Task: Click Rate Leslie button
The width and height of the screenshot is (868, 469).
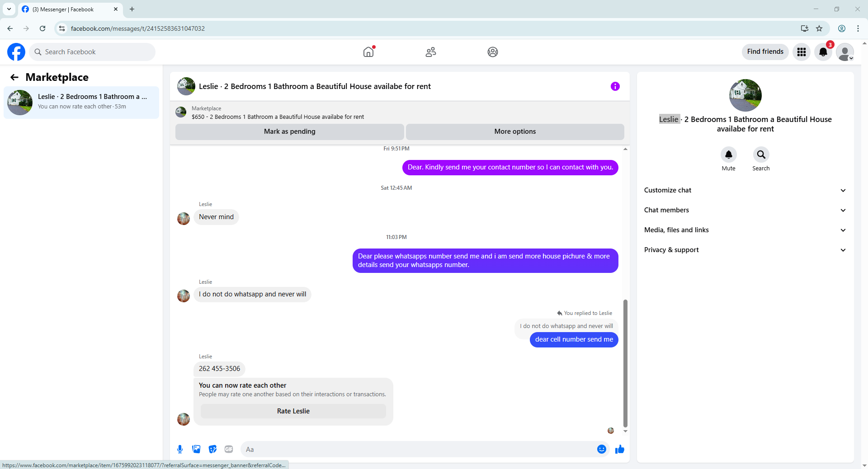Action: tap(293, 411)
